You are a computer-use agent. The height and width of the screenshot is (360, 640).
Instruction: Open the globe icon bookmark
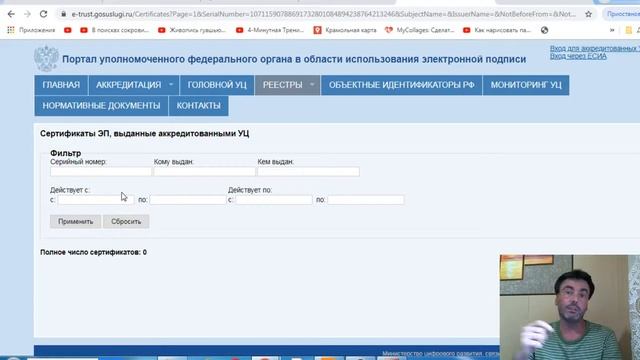(x=544, y=30)
